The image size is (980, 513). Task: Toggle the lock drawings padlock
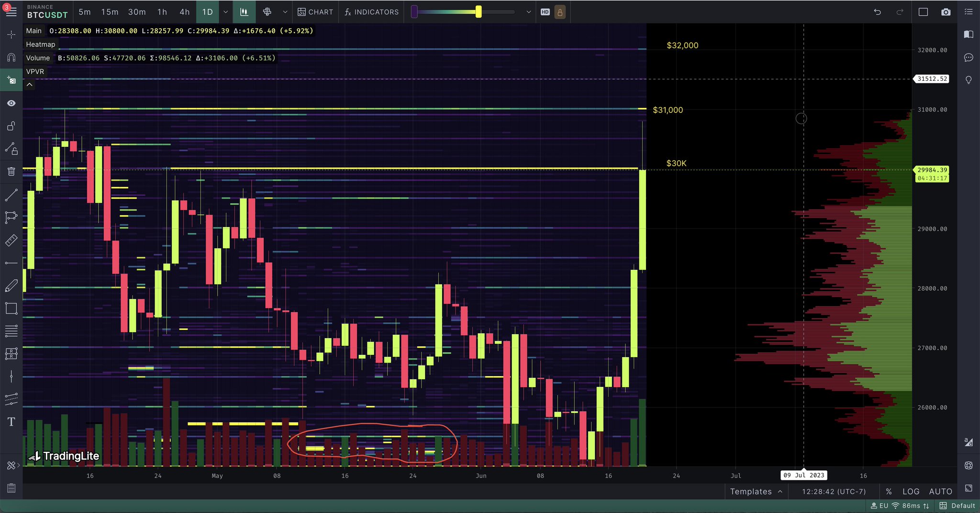(x=11, y=126)
